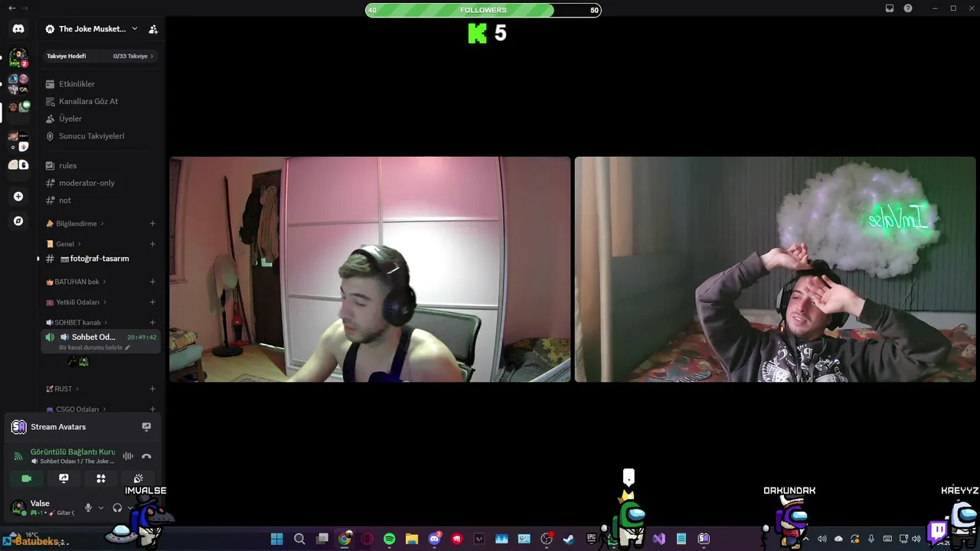This screenshot has height=551, width=980.
Task: Click the Add a Server plus icon
Action: [x=18, y=197]
